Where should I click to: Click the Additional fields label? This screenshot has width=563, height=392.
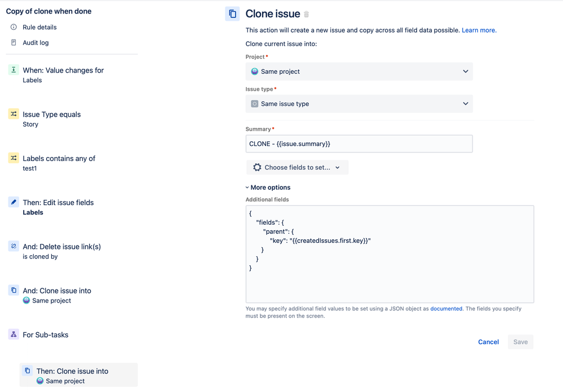267,199
